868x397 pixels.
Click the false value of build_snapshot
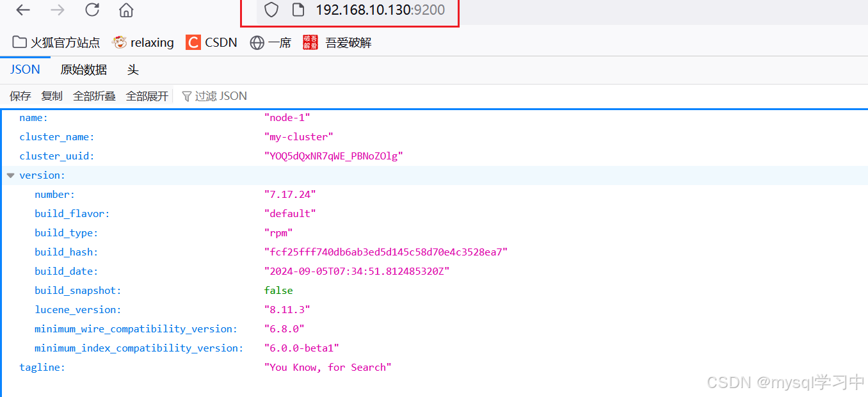(278, 291)
